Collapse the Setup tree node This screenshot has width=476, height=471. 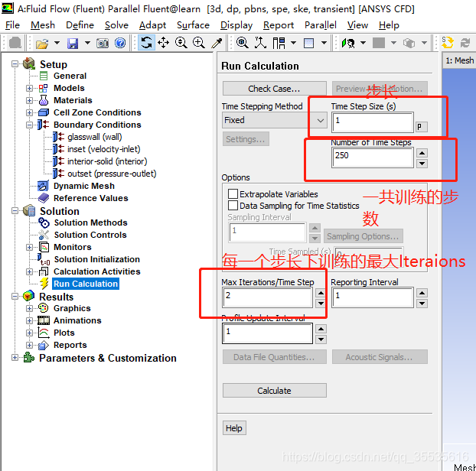[x=15, y=64]
